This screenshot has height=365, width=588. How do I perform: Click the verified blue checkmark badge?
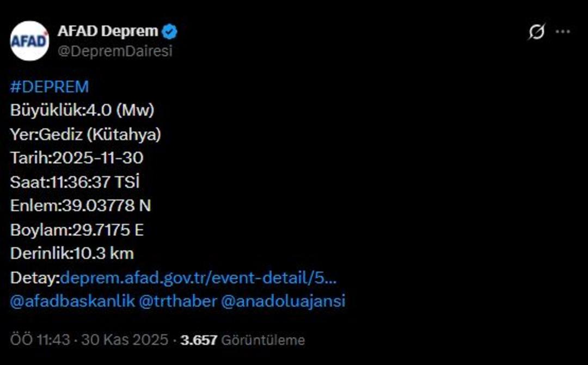pos(170,31)
